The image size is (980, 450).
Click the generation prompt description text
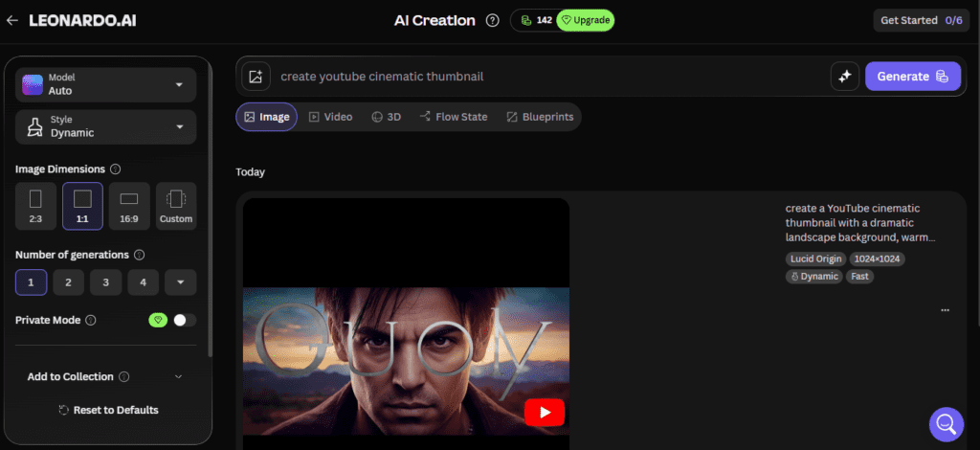point(859,223)
